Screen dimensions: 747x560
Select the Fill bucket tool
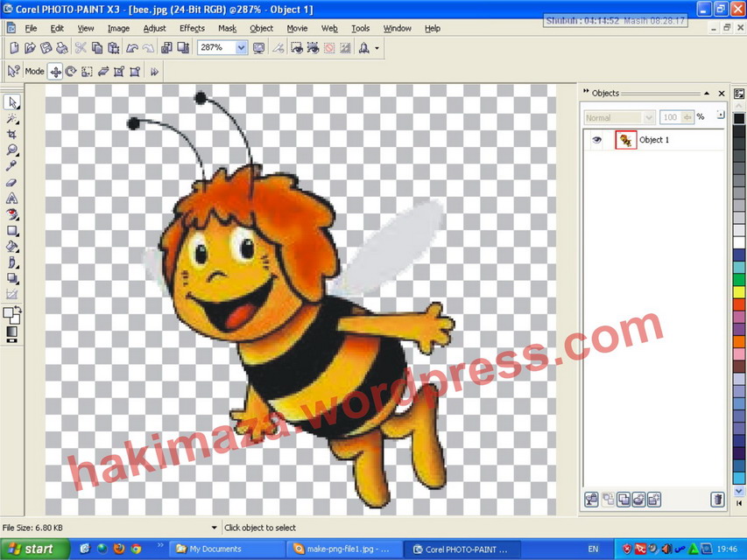click(x=12, y=247)
